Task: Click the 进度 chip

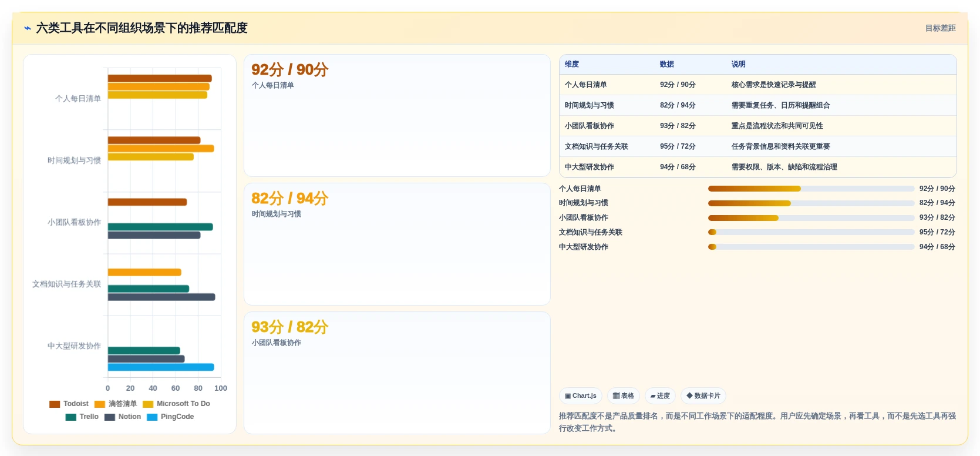Action: [660, 396]
